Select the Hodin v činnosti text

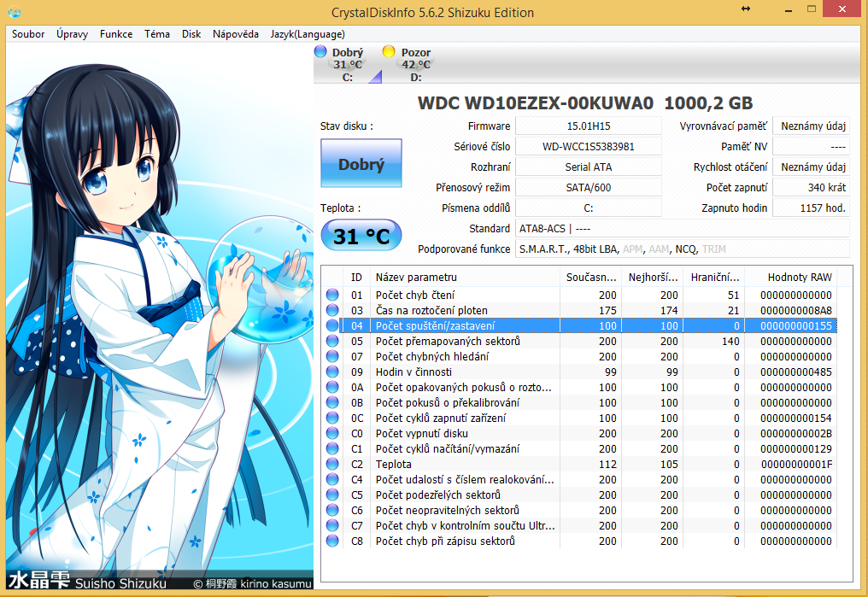tap(413, 372)
